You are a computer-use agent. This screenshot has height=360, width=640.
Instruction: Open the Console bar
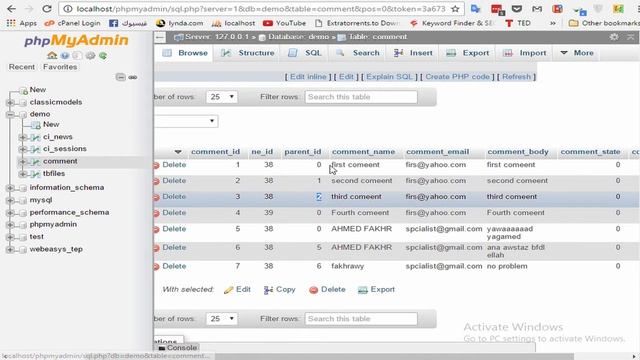pyautogui.click(x=178, y=348)
